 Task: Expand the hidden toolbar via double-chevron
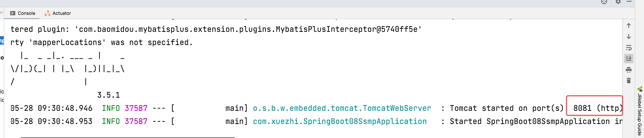tap(1, 12)
